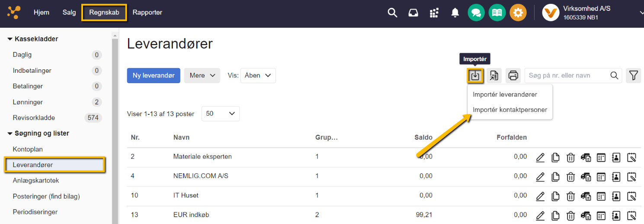The image size is (644, 224).
Task: Open the Vis Åben dropdown
Action: 258,75
